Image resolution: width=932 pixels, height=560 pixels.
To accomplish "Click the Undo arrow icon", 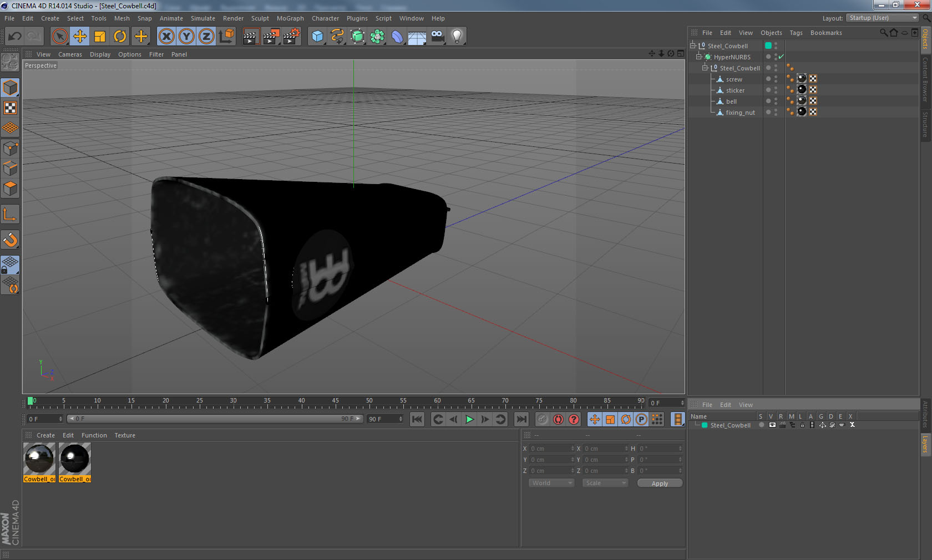I will tap(15, 37).
